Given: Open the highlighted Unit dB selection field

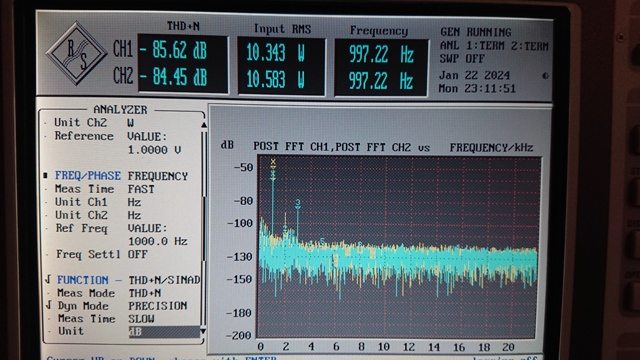Looking at the screenshot, I should [164, 331].
